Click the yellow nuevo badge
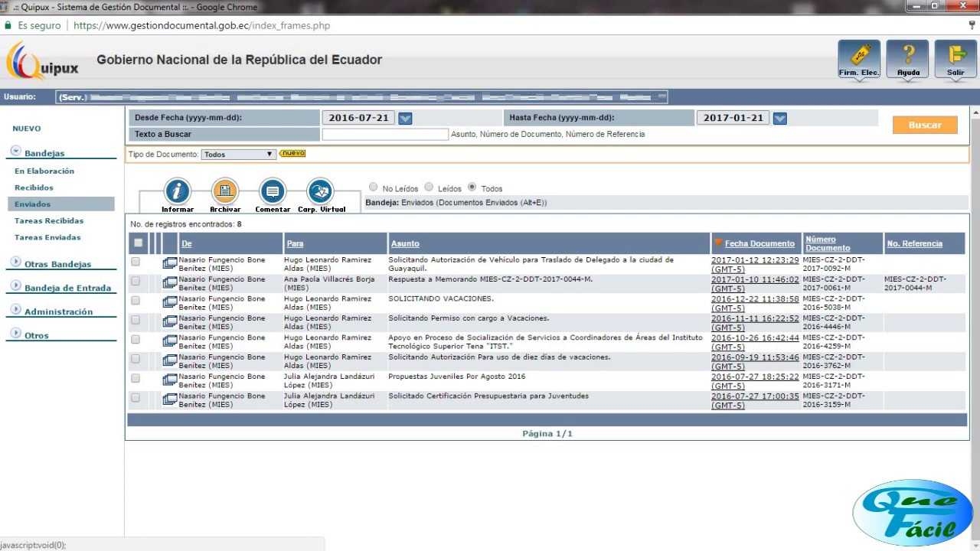The width and height of the screenshot is (980, 551). [x=292, y=153]
